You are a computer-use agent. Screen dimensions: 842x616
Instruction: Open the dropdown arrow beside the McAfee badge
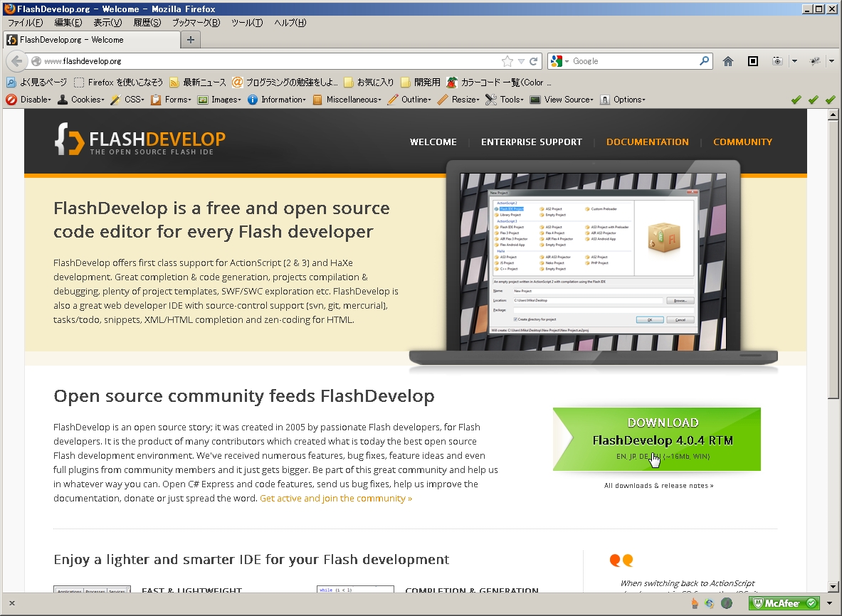pos(830,603)
